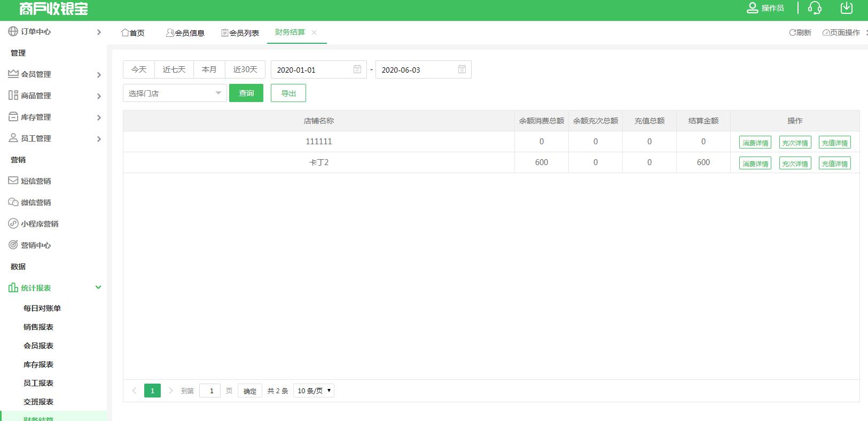Select the 近七天 date range filter
This screenshot has width=868, height=421.
[x=174, y=69]
